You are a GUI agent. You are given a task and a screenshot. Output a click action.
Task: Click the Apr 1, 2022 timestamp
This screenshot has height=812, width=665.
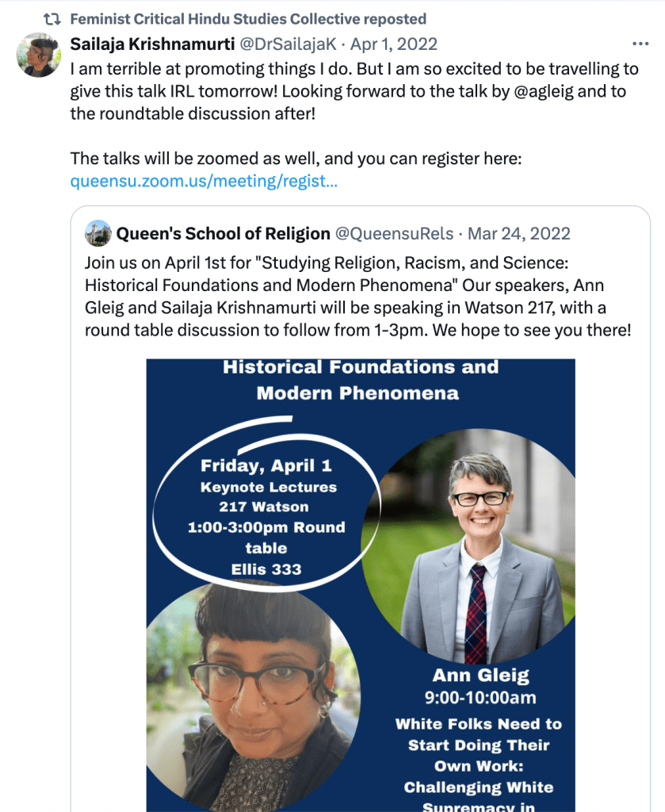coord(393,44)
